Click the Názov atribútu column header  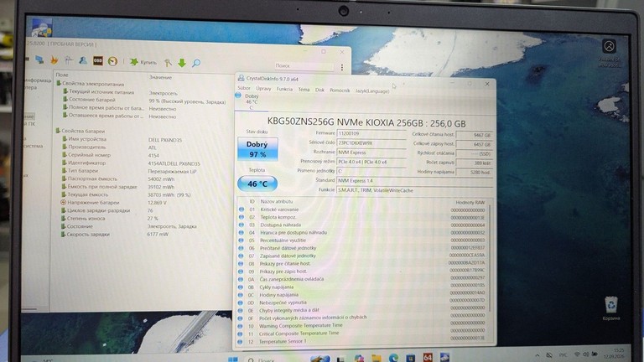pyautogui.click(x=277, y=201)
